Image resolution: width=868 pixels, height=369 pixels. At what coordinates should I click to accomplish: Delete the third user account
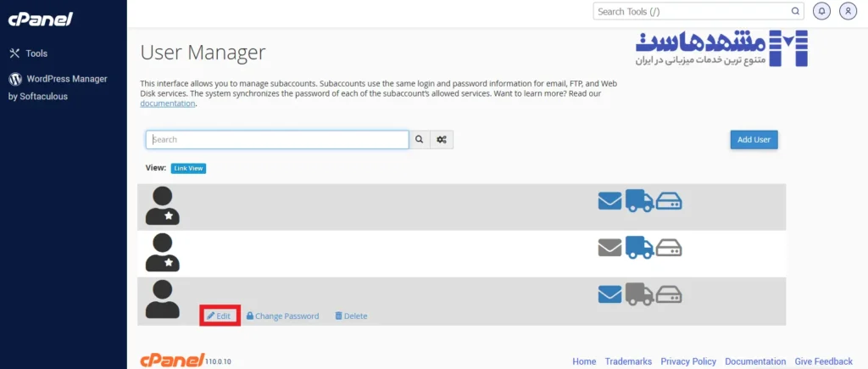351,316
